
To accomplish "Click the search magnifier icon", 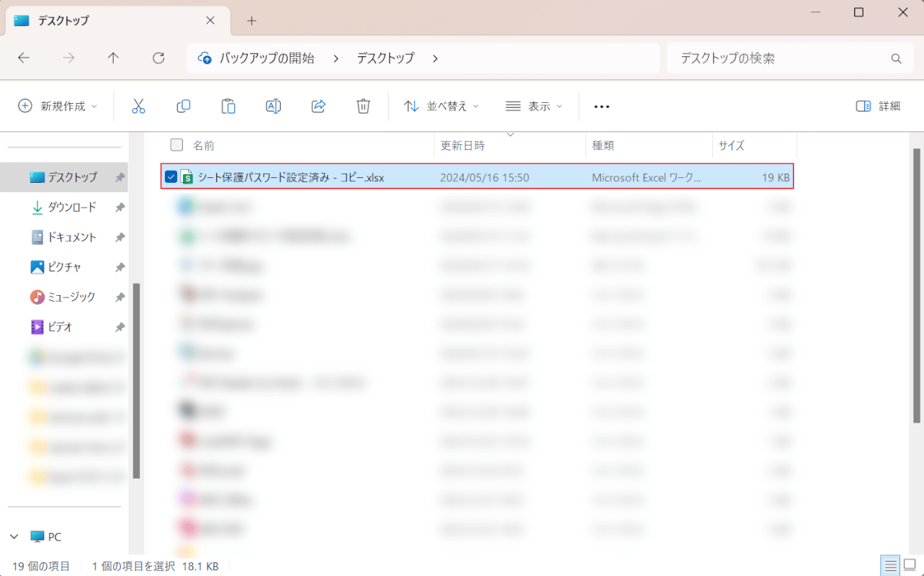I will tap(897, 58).
